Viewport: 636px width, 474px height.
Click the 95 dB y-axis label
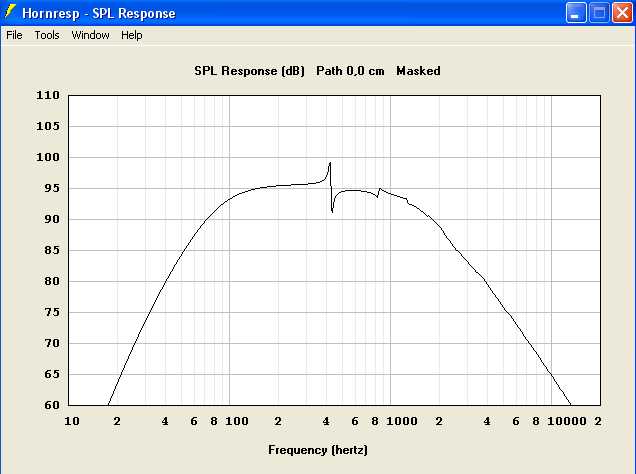coord(52,188)
